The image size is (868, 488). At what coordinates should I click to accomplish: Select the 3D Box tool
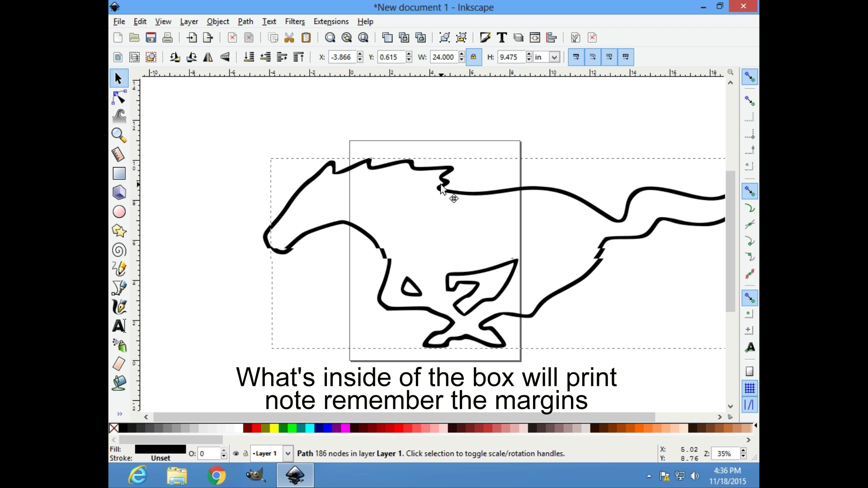point(119,192)
